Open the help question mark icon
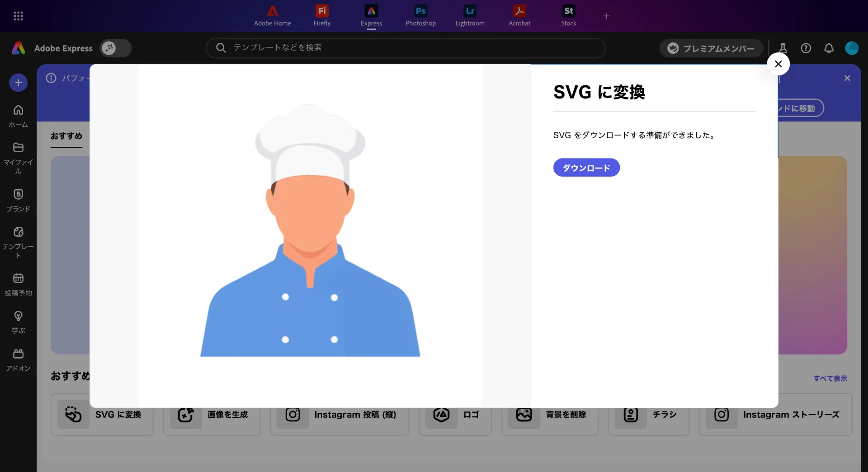The height and width of the screenshot is (472, 868). pos(806,48)
